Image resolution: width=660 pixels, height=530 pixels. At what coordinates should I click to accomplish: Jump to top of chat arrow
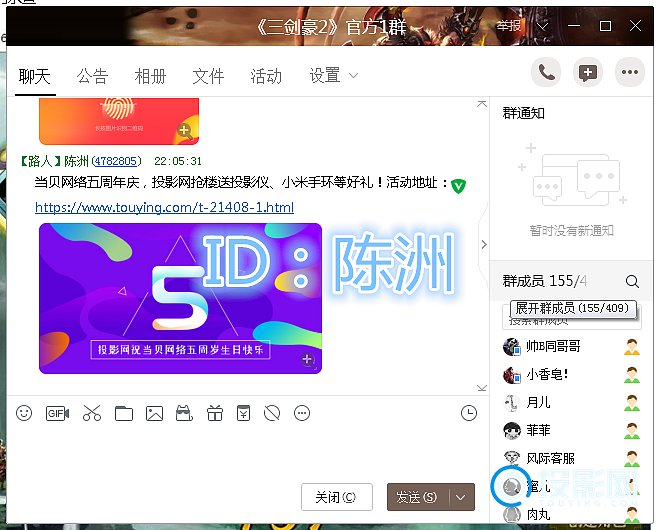tap(482, 103)
